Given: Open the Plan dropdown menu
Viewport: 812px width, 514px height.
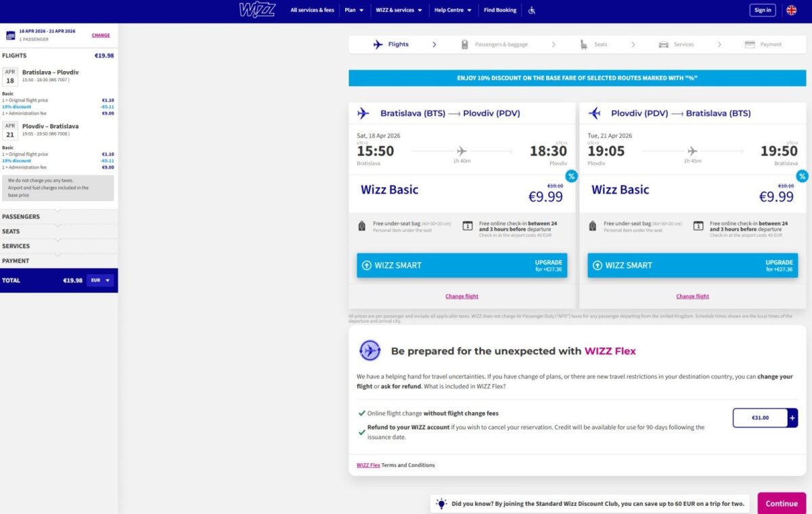Looking at the screenshot, I should coord(354,10).
